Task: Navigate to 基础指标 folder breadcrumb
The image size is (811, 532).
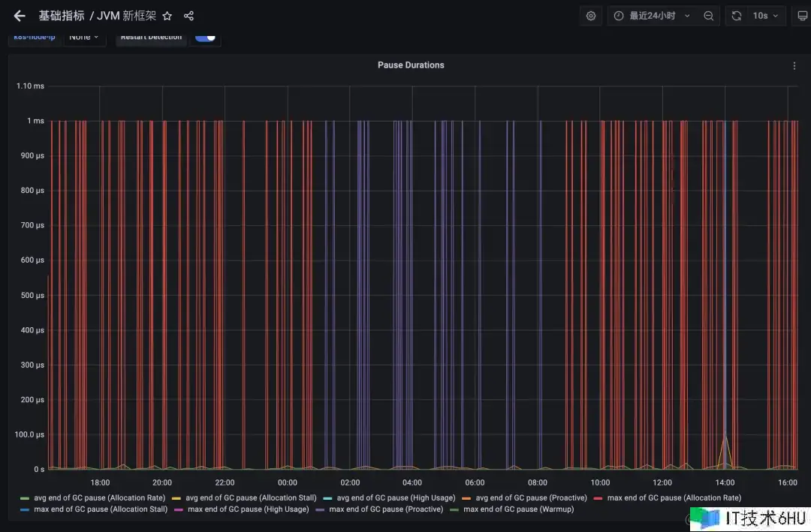Action: pyautogui.click(x=62, y=16)
